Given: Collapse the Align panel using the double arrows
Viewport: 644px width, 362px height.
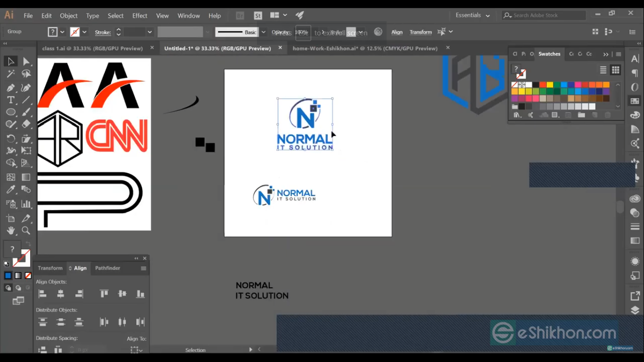Looking at the screenshot, I should 136,258.
